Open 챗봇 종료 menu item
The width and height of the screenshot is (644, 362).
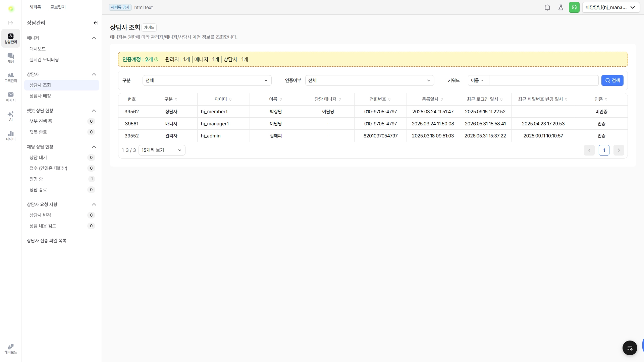pos(62,132)
